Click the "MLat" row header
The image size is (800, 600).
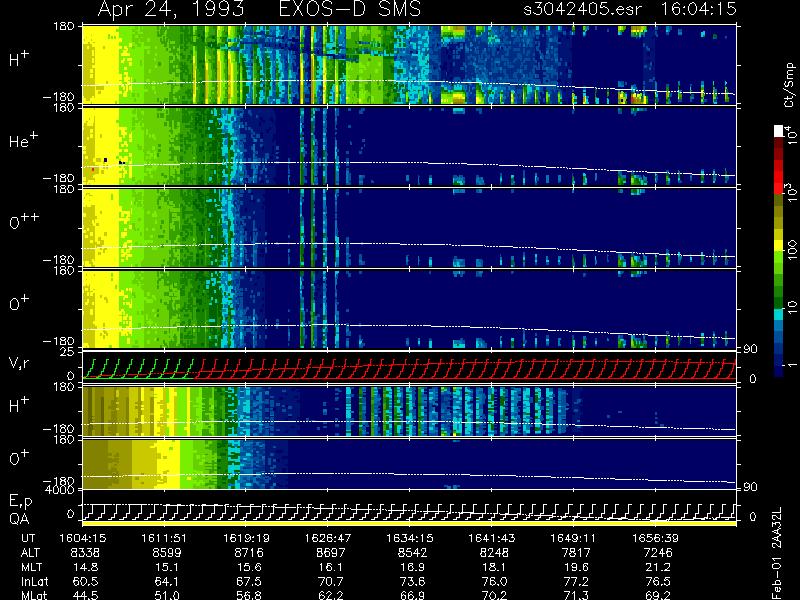[34, 595]
